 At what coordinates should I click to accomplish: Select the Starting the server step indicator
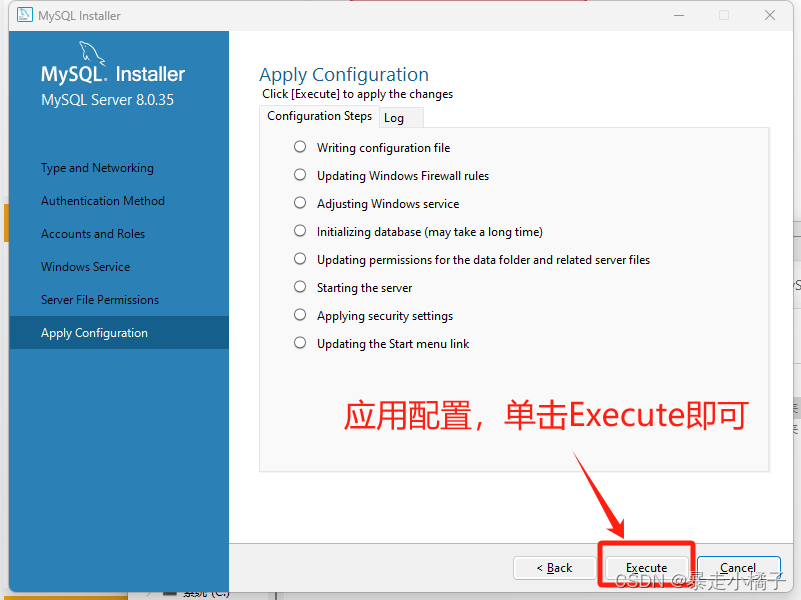pyautogui.click(x=300, y=287)
